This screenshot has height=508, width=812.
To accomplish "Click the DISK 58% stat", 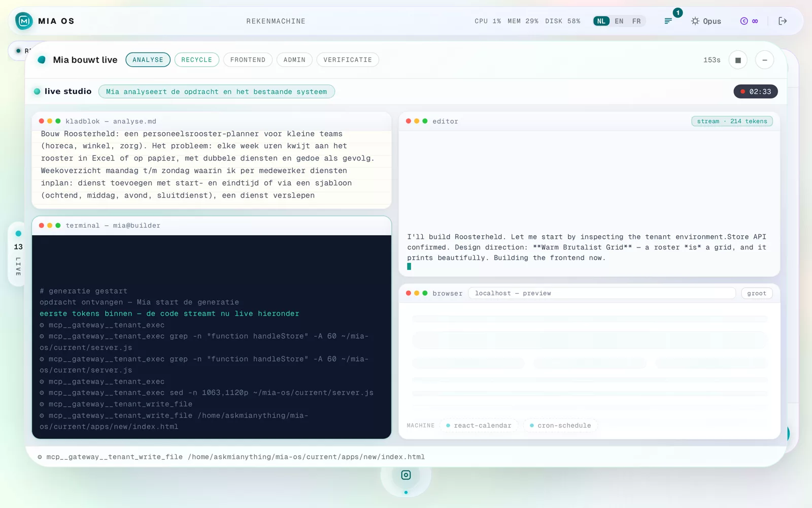I will pos(562,21).
